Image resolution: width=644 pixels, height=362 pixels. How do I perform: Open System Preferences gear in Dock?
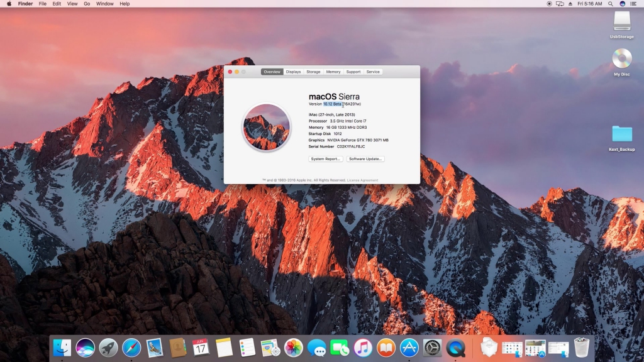432,348
